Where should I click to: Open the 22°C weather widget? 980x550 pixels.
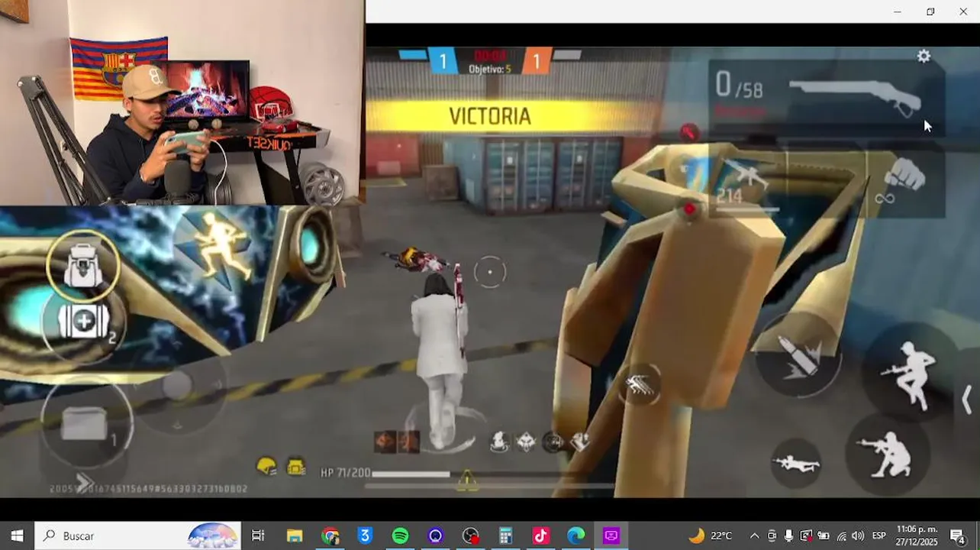[x=711, y=535]
